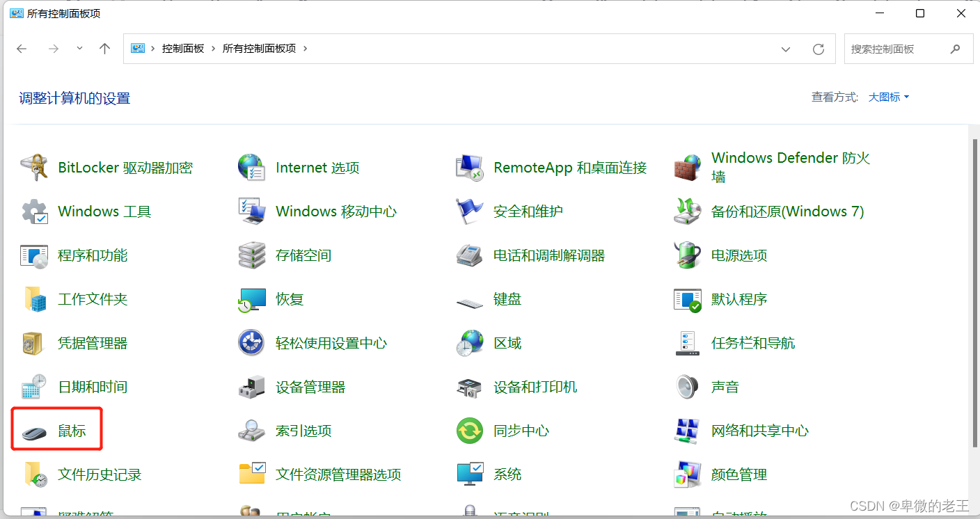
Task: Click the 电源选项 battery icon
Action: pos(687,255)
